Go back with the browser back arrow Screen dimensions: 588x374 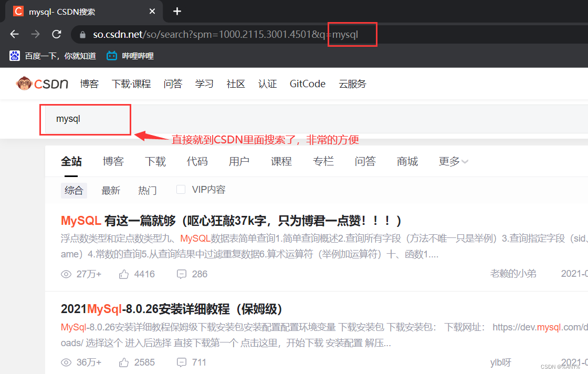click(x=14, y=34)
